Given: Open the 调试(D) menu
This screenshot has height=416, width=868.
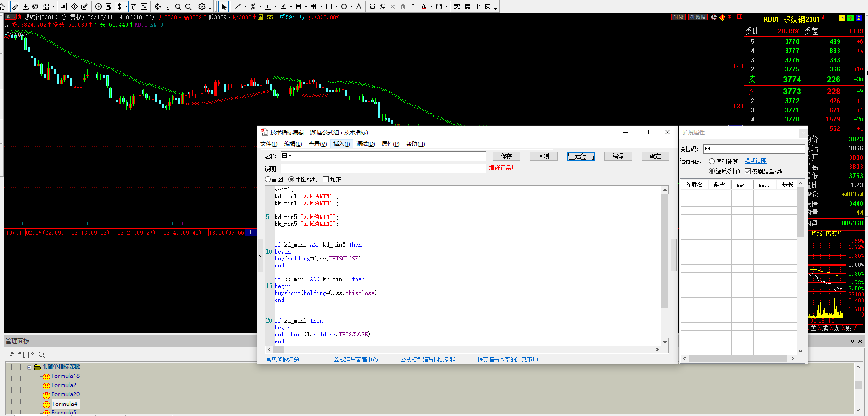Looking at the screenshot, I should 366,144.
